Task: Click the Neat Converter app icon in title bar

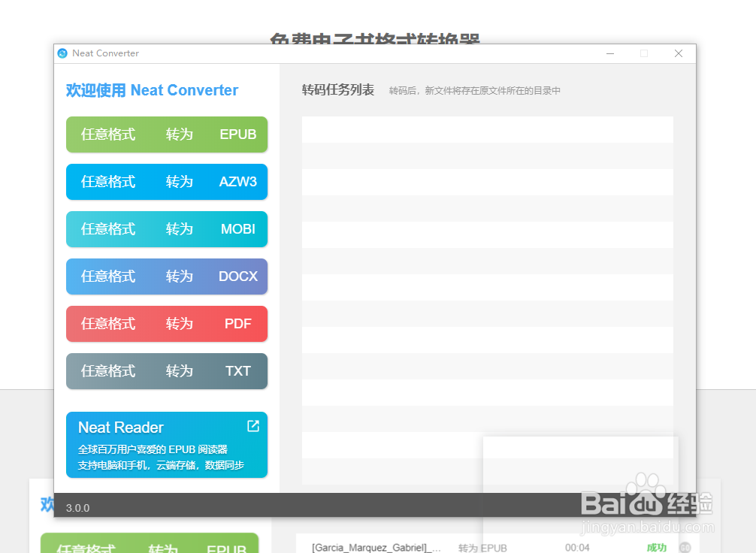Action: click(x=62, y=53)
